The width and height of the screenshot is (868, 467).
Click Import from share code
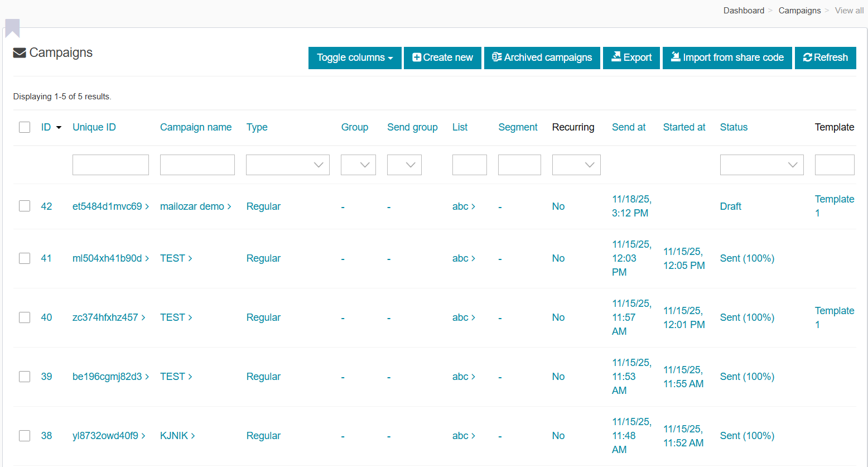(x=727, y=57)
